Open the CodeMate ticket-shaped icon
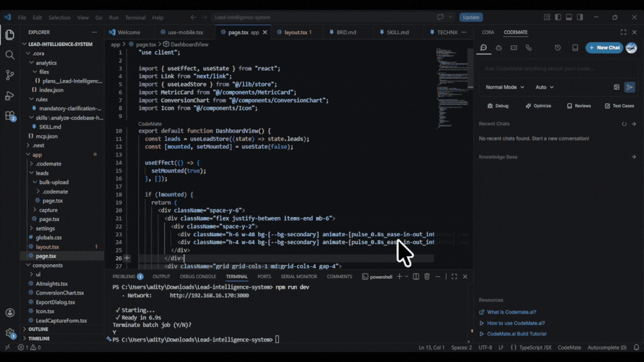The width and height of the screenshot is (644, 362). click(514, 48)
